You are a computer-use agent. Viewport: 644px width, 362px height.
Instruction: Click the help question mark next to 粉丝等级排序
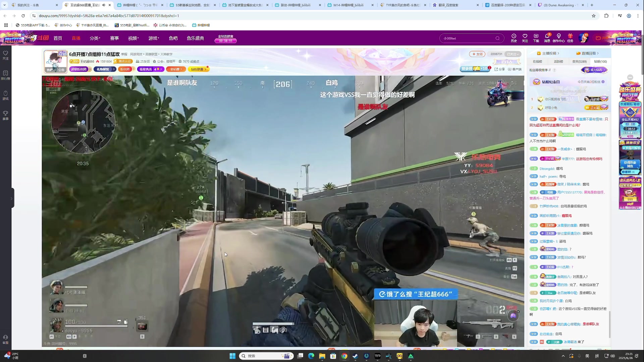tap(554, 70)
